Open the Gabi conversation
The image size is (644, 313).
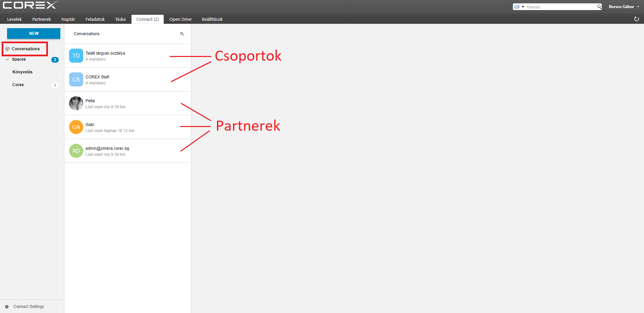coord(127,127)
